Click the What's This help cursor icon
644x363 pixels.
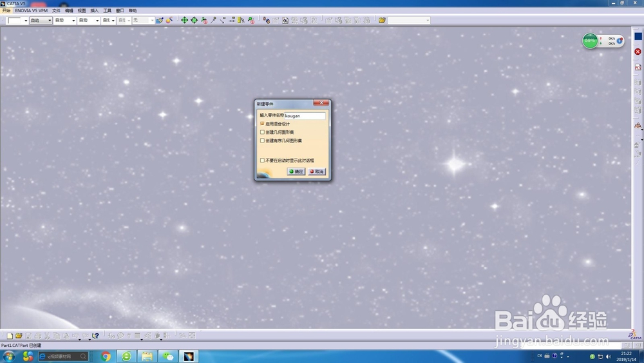[95, 336]
